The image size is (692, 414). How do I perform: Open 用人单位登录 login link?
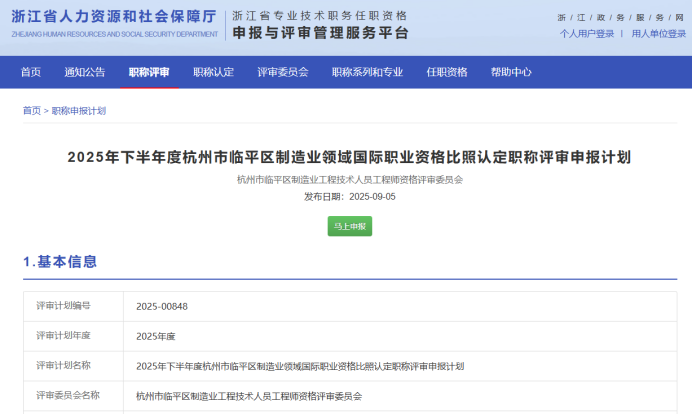point(658,33)
